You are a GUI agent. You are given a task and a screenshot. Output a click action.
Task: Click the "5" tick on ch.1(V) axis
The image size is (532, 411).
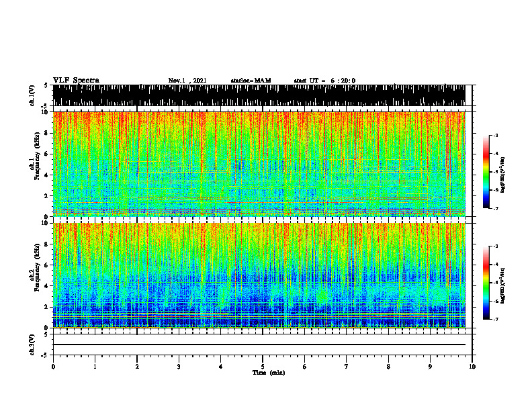point(46,85)
